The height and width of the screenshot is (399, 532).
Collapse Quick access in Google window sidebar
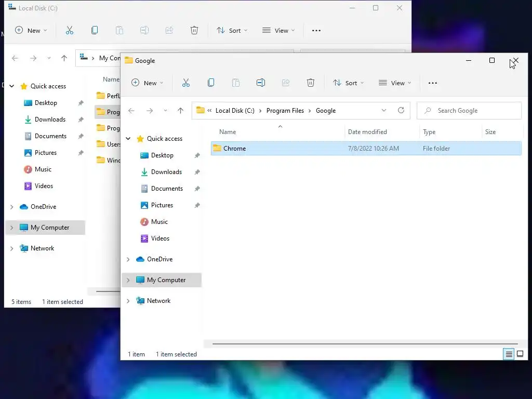[128, 138]
